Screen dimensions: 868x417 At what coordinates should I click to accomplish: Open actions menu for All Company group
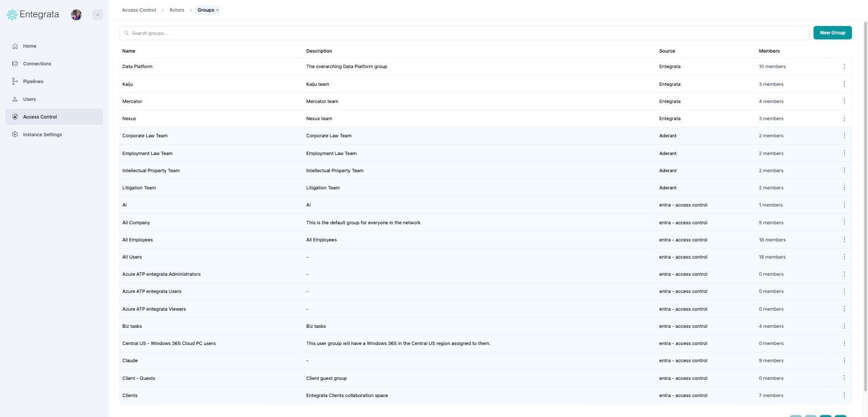click(844, 223)
